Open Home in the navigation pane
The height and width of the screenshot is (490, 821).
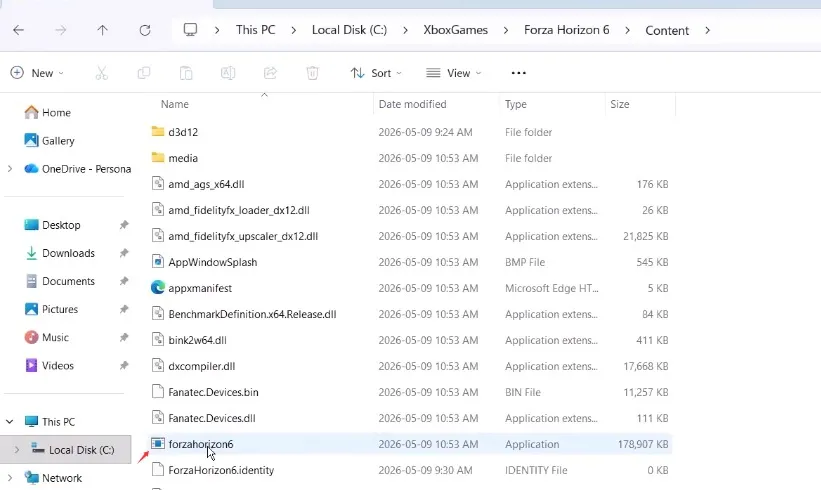(48, 112)
